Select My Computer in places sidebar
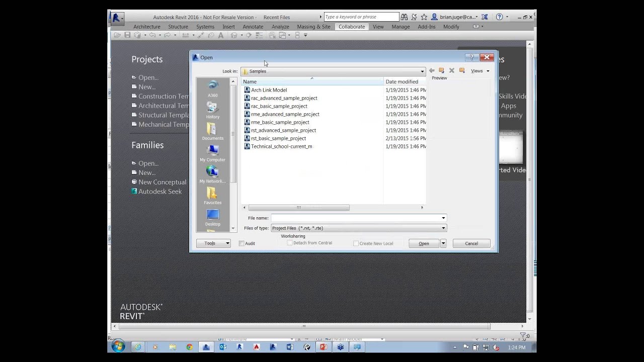Screen dimensions: 644x362 coord(213,153)
